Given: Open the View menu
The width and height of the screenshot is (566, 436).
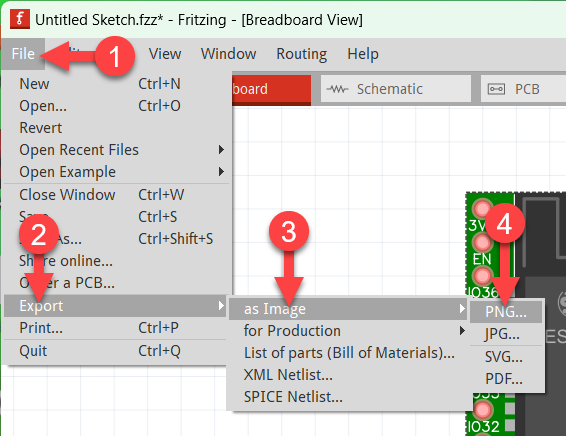Looking at the screenshot, I should [165, 54].
